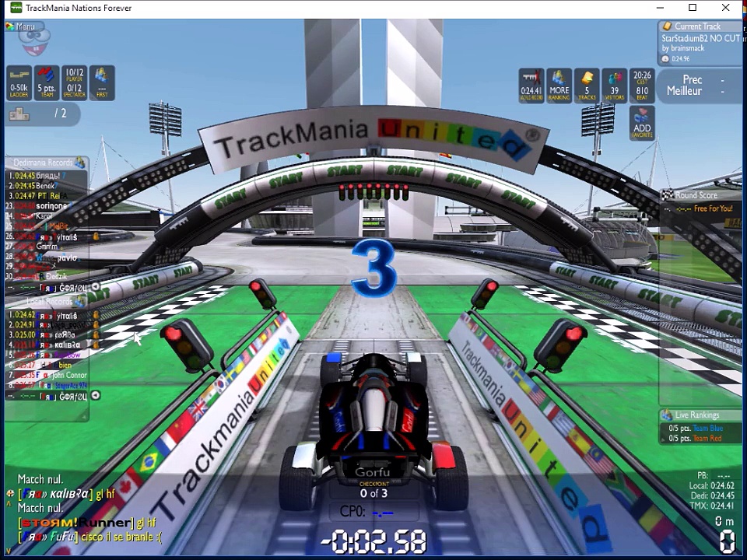Select local record 7 John Connor

(47, 375)
